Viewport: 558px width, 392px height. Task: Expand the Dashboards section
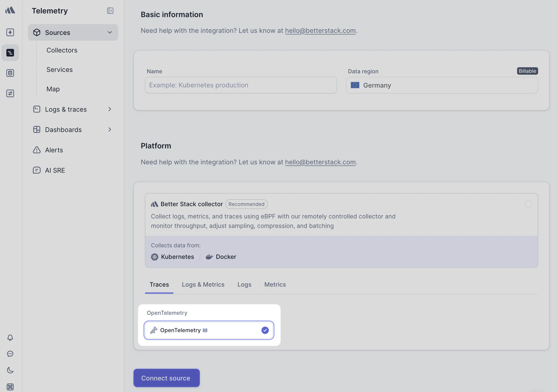point(110,129)
